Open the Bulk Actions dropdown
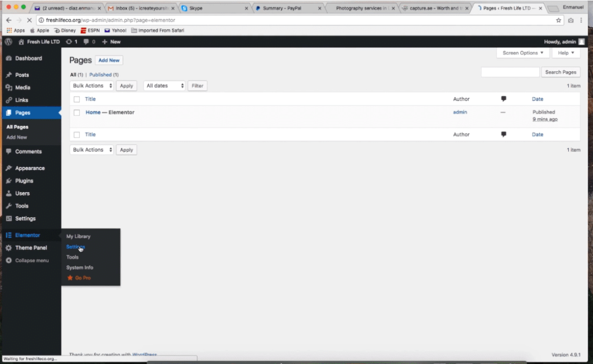Screen dimensions: 593x364 coord(91,85)
